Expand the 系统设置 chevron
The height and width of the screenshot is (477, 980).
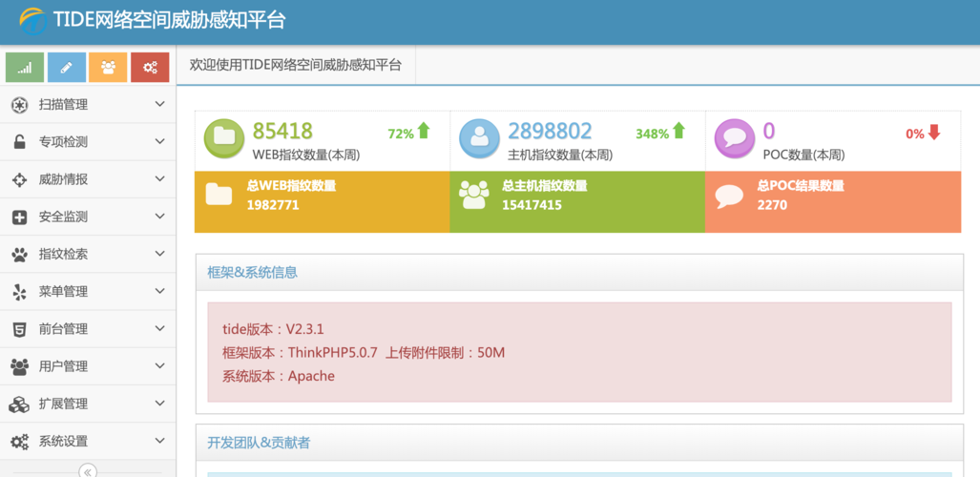click(160, 441)
